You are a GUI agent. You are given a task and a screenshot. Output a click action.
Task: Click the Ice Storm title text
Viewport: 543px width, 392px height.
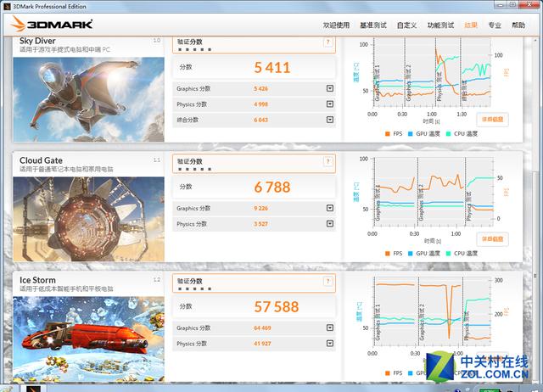(x=37, y=280)
